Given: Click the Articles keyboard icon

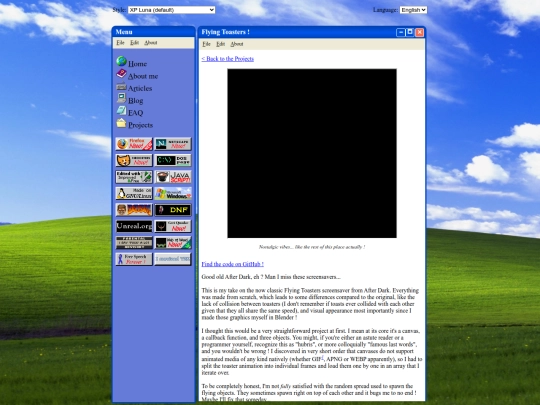Looking at the screenshot, I should point(121,86).
